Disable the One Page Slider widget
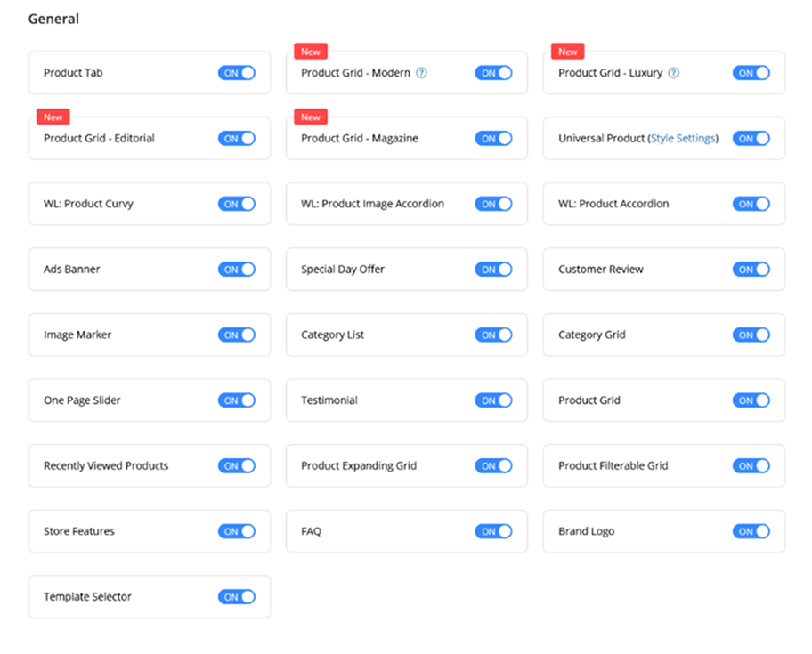Screen dimensions: 812x654 point(237,400)
